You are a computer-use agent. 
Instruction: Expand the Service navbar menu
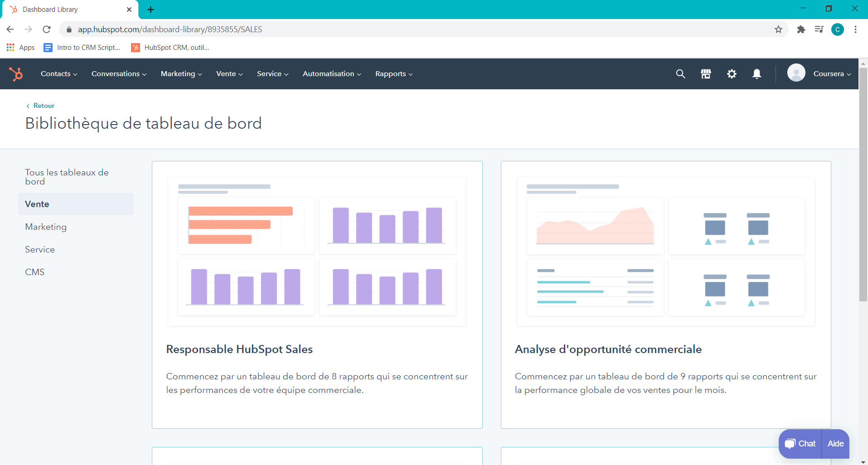coord(272,73)
